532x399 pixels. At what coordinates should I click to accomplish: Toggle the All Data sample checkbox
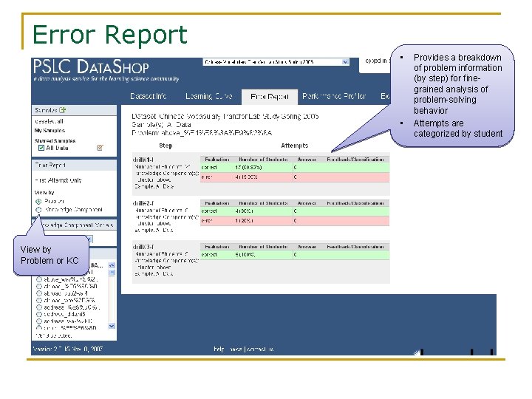coord(41,148)
